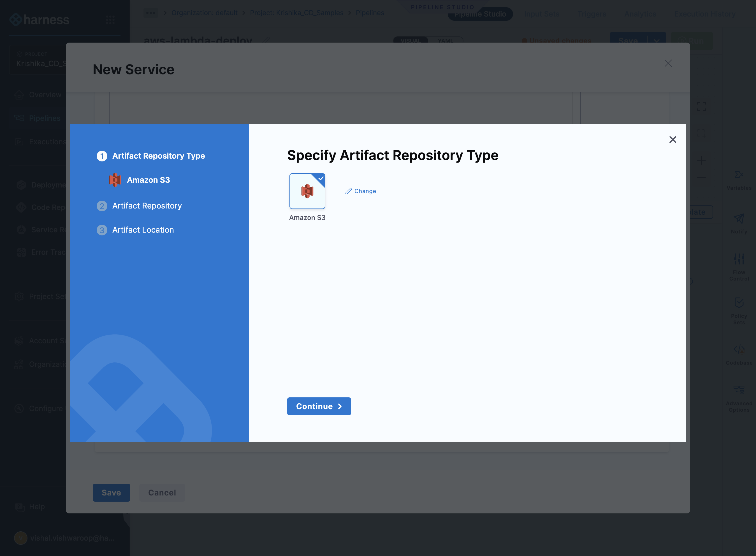This screenshot has height=556, width=756.
Task: Open Executions in the sidebar
Action: 40,142
